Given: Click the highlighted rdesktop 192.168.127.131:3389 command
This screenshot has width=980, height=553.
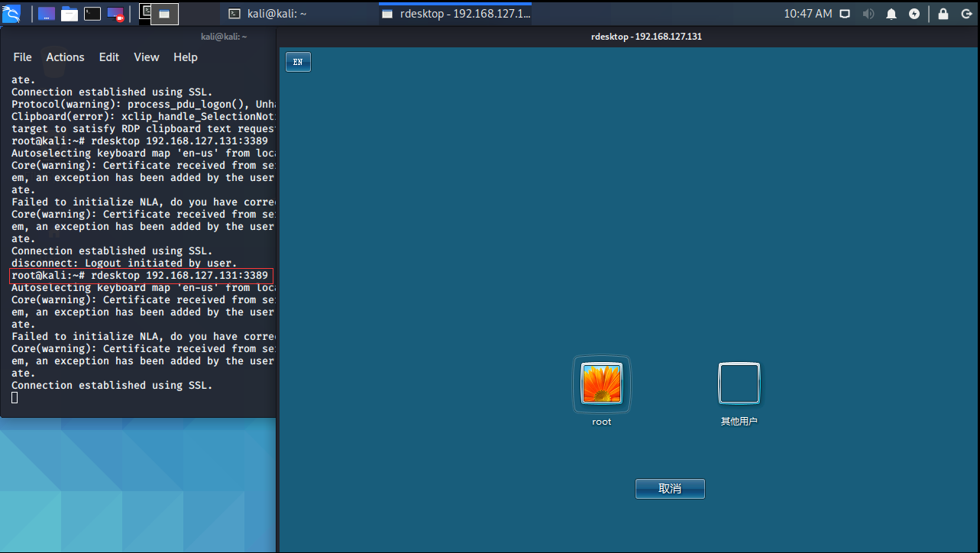Looking at the screenshot, I should (x=141, y=276).
